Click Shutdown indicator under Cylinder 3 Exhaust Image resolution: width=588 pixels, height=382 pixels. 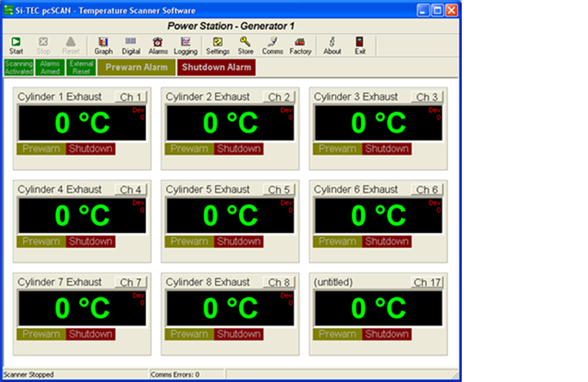pyautogui.click(x=386, y=149)
